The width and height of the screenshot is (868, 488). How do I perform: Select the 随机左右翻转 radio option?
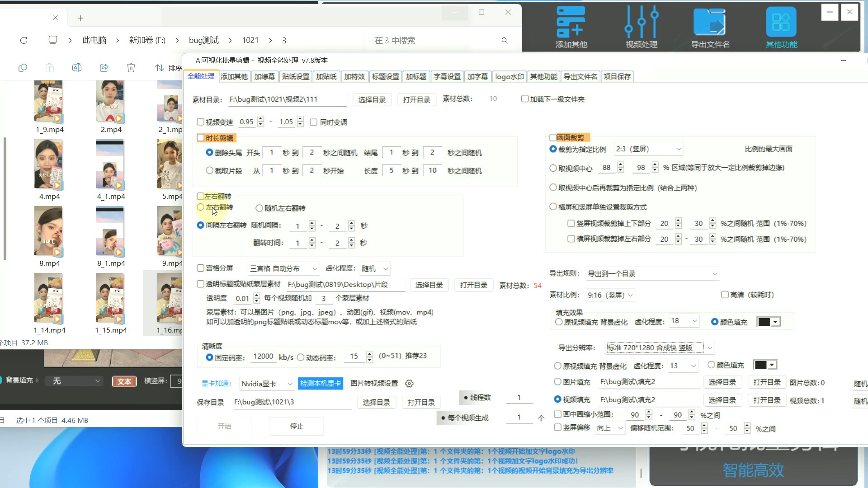(259, 208)
